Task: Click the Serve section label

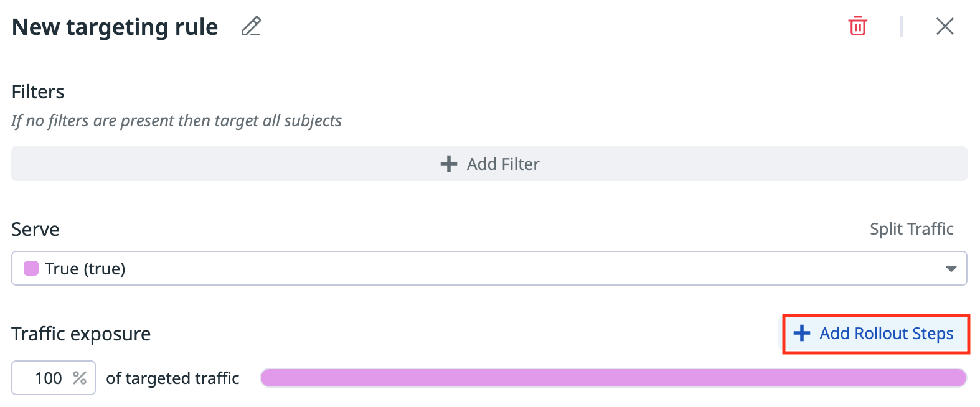Action: coord(35,230)
